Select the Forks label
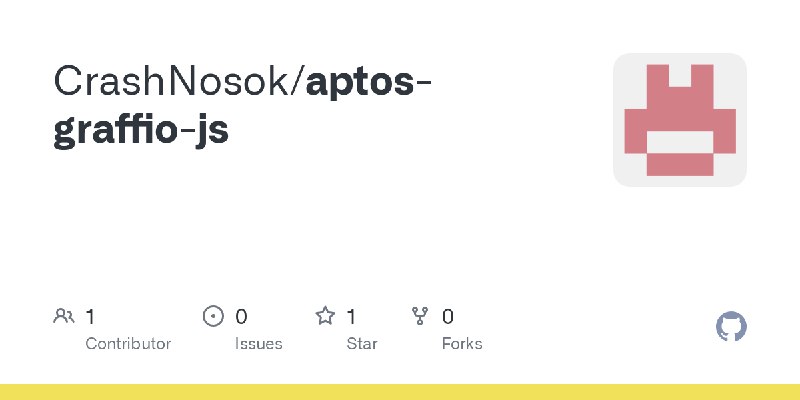800x400 pixels. [462, 344]
